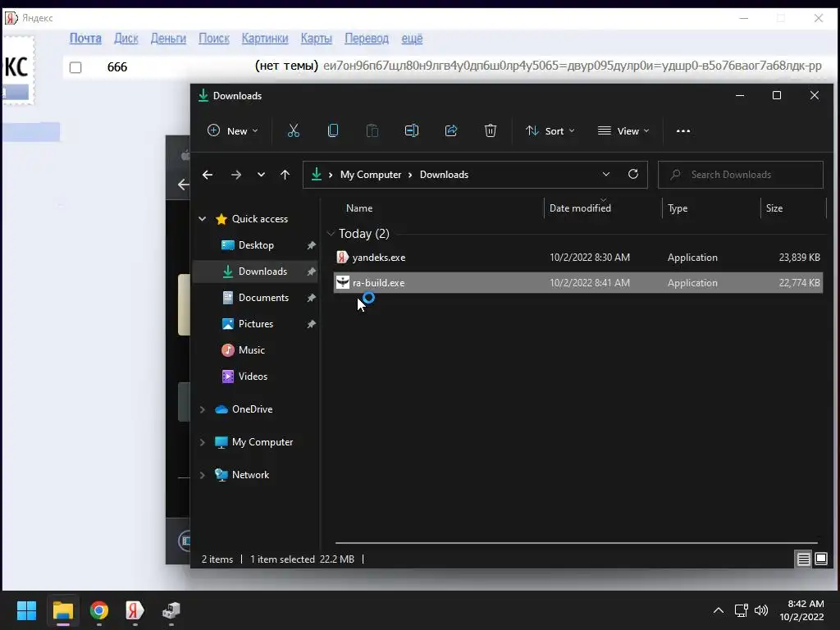Open recent locations dropdown arrow
Viewport: 840px width, 630px height.
[261, 175]
